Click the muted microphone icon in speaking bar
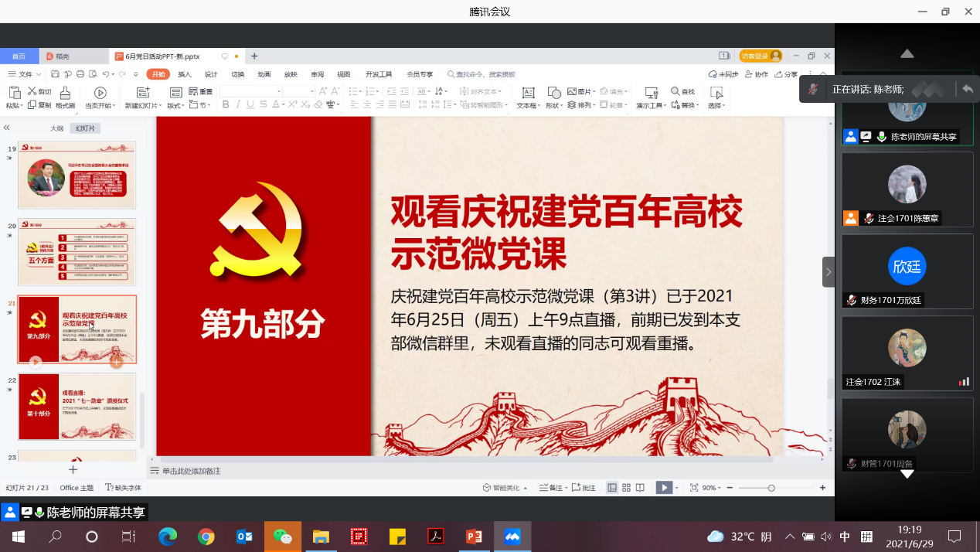Image resolution: width=980 pixels, height=552 pixels. tap(813, 89)
